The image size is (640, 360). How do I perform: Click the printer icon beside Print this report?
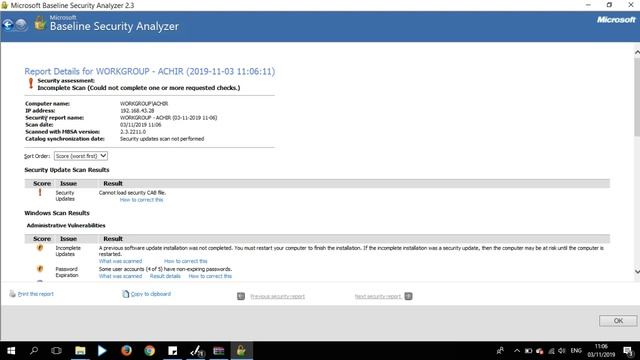(x=13, y=293)
